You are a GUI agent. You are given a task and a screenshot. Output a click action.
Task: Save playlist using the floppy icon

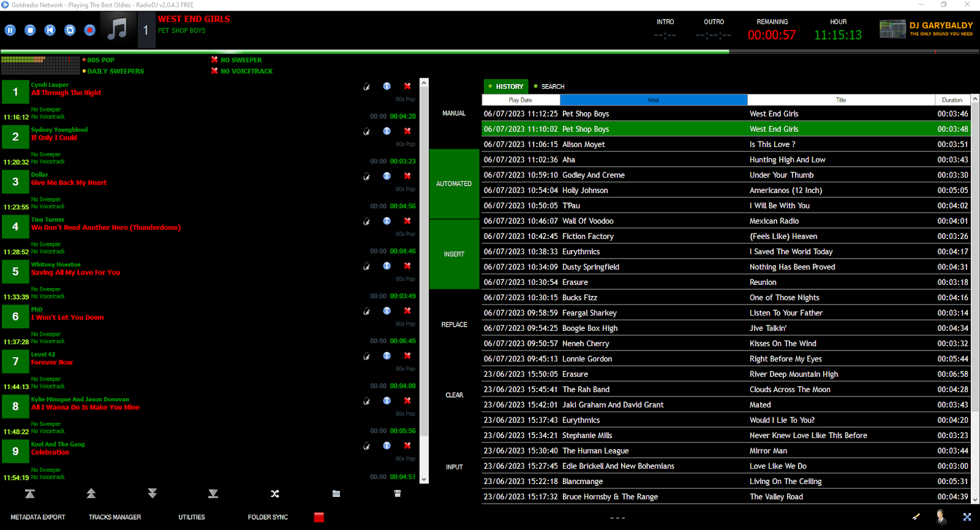(x=398, y=493)
